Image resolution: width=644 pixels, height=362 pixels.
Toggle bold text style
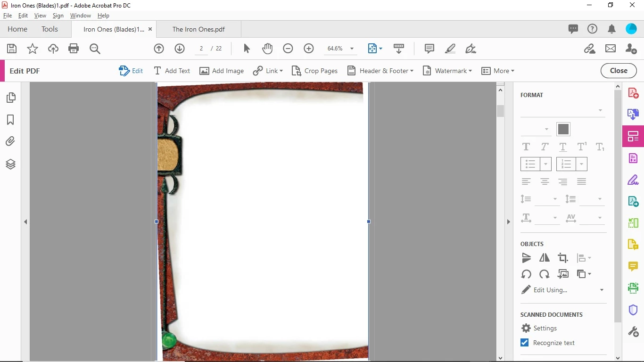526,147
